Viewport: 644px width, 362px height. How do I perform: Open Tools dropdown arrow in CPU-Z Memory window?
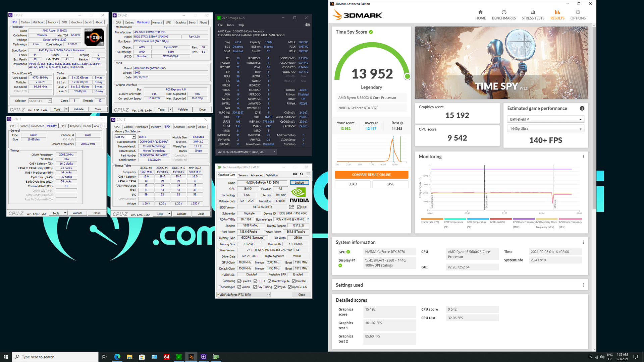tap(65, 213)
